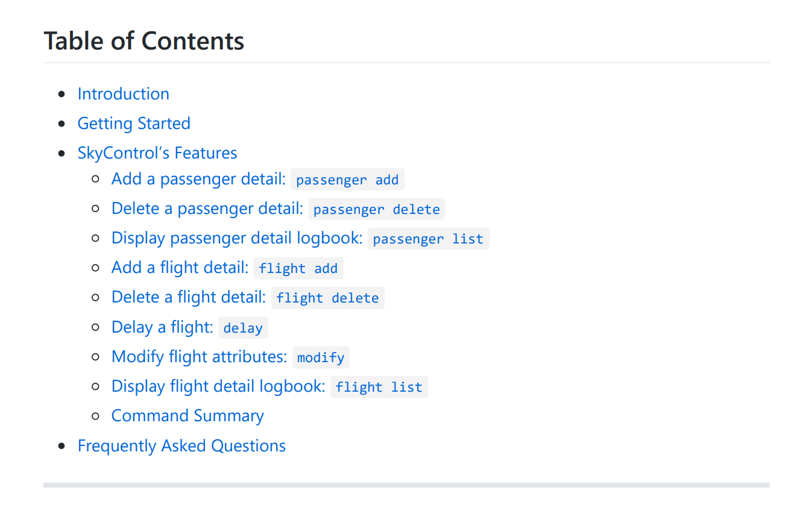Click the 'passenger add' code label
Screen dimensions: 812x508
coord(347,180)
